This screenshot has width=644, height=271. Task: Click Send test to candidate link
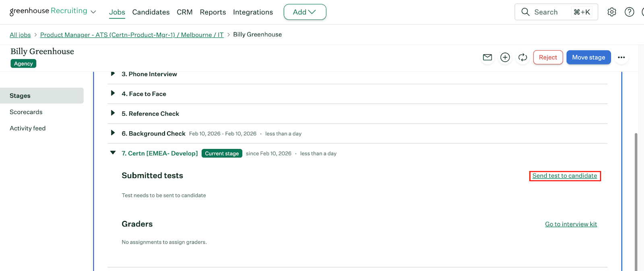click(x=564, y=176)
